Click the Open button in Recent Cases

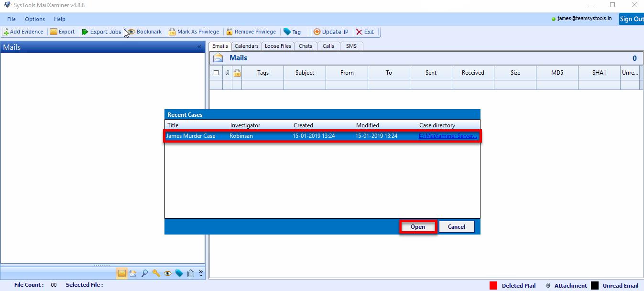coord(418,227)
